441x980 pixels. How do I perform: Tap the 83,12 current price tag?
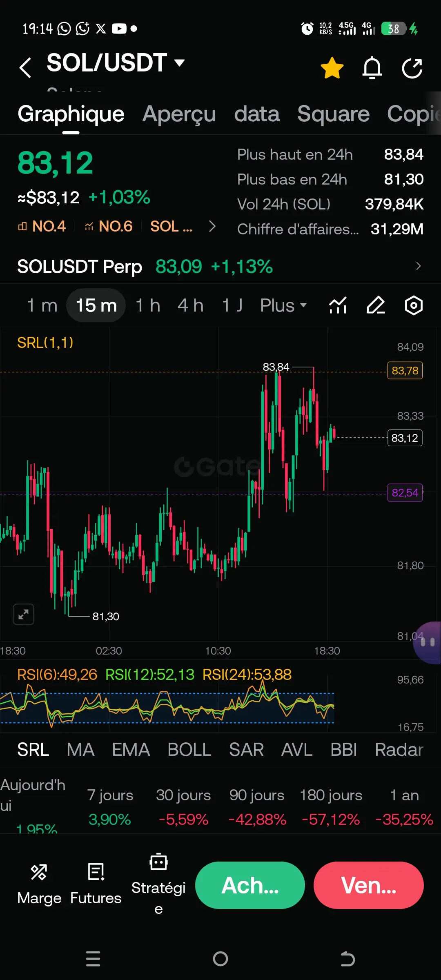pyautogui.click(x=405, y=438)
